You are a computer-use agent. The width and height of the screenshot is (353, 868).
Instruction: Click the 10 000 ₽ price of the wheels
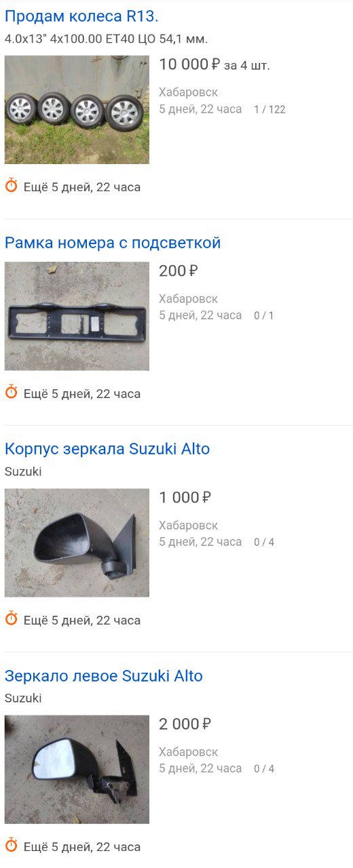[190, 65]
